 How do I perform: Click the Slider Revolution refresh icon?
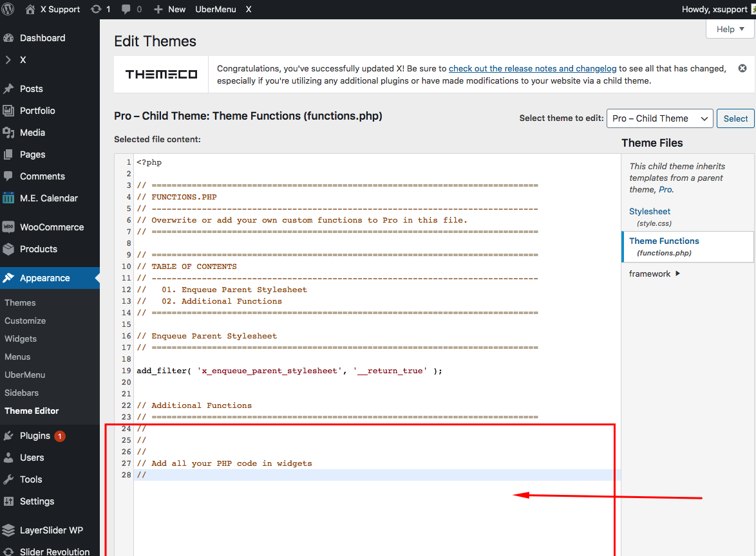[8, 551]
